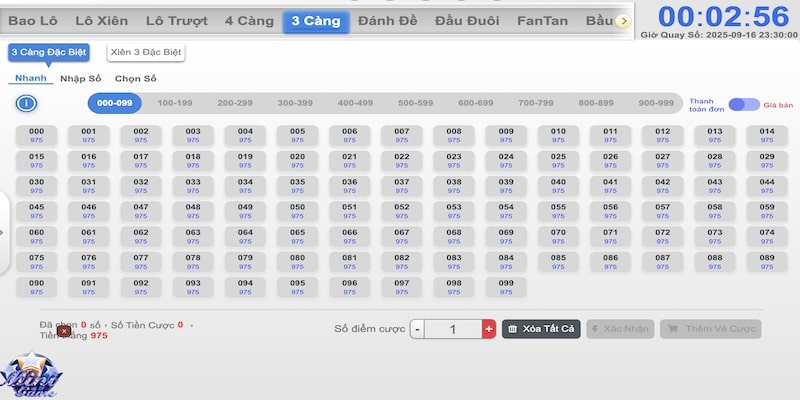800x400 pixels.
Task: Click the plus button to increase bet points
Action: pyautogui.click(x=488, y=329)
